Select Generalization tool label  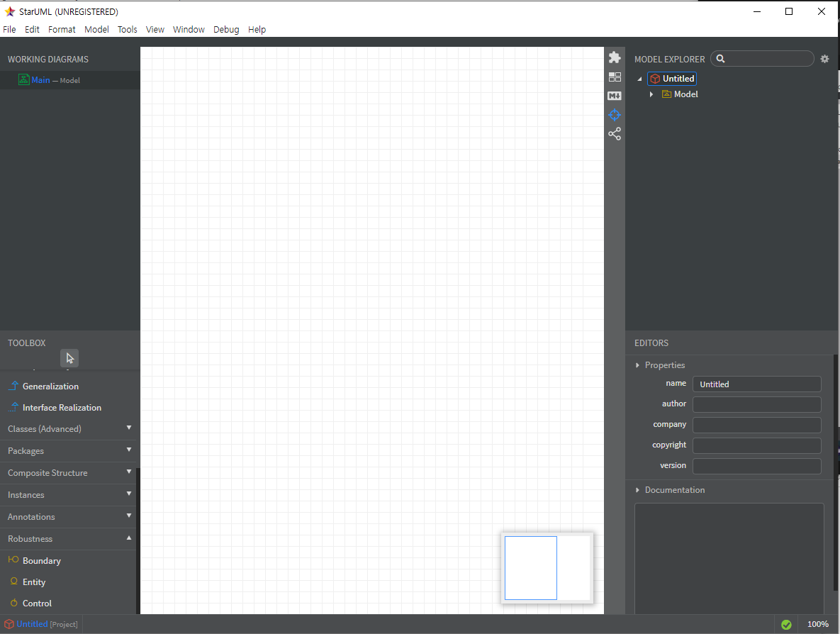coord(50,386)
